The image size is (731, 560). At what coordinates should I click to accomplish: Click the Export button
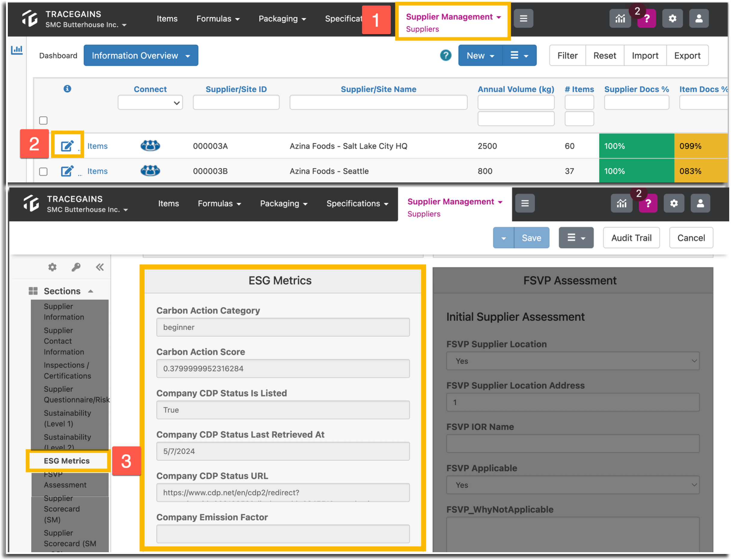click(x=687, y=55)
